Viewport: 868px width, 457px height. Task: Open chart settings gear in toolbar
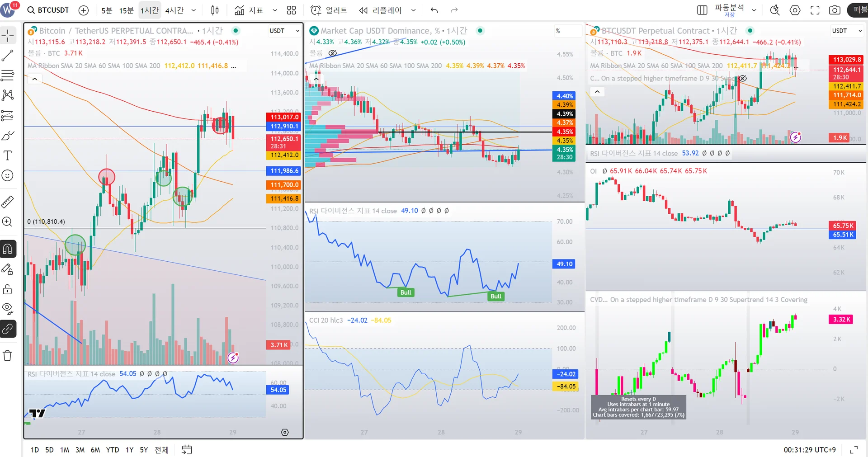pyautogui.click(x=795, y=10)
